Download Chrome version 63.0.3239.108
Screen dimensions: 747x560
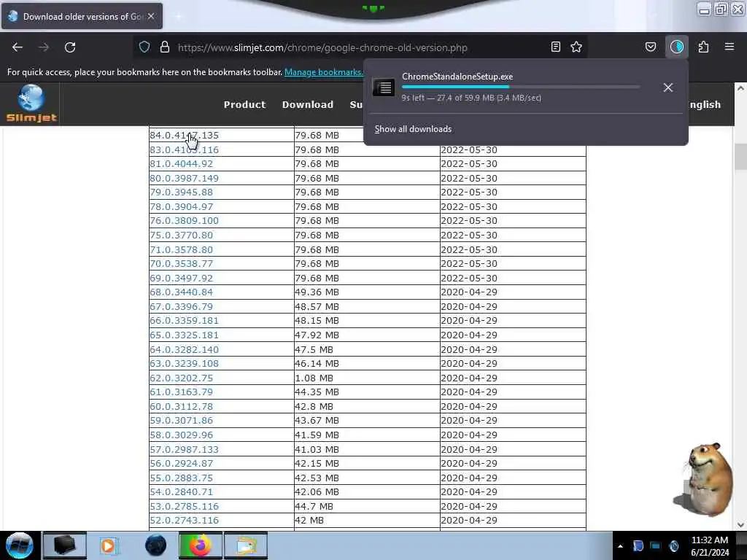(x=184, y=363)
